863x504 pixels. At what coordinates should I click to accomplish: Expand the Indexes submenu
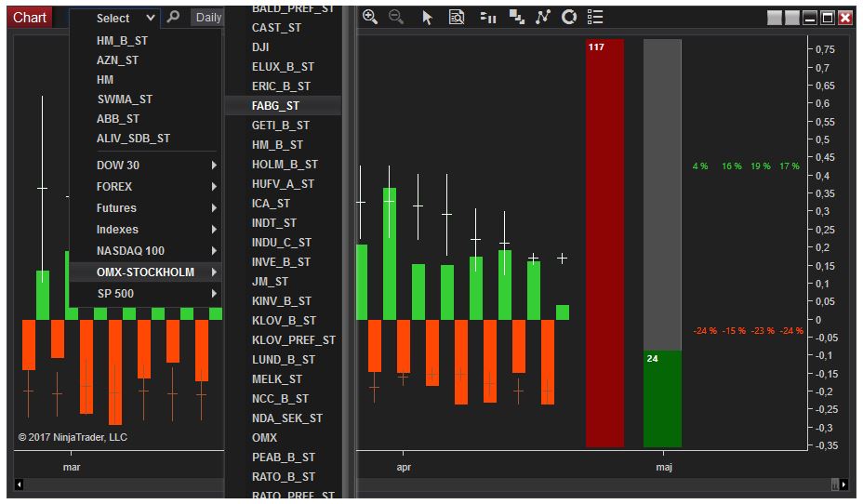click(x=146, y=230)
